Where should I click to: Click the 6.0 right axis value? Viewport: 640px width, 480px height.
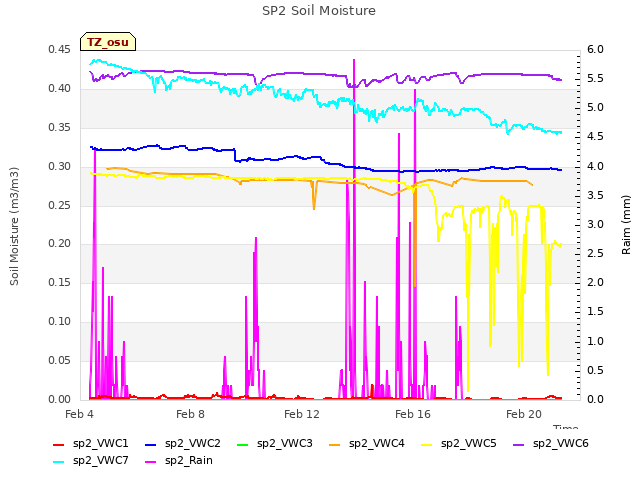[x=595, y=49]
